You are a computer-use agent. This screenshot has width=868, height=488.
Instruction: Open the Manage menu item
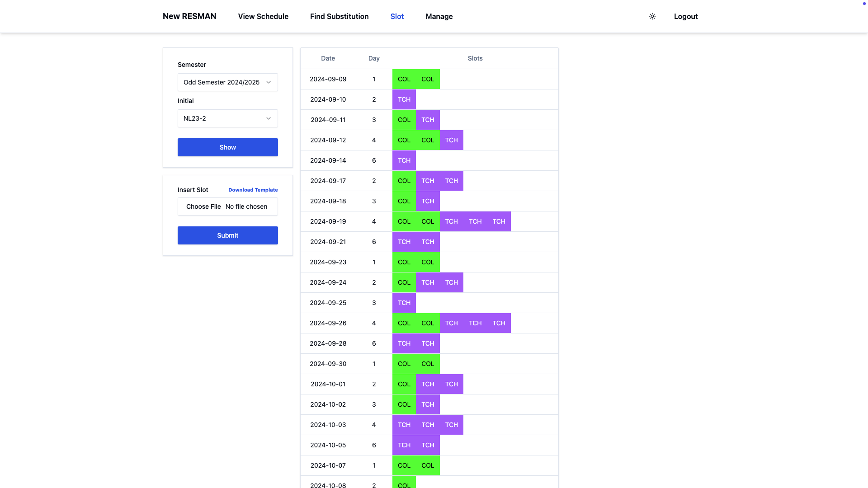click(x=439, y=16)
